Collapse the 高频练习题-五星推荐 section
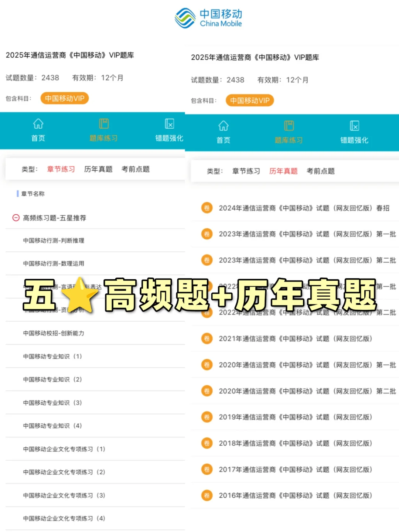The width and height of the screenshot is (399, 532). click(16, 218)
